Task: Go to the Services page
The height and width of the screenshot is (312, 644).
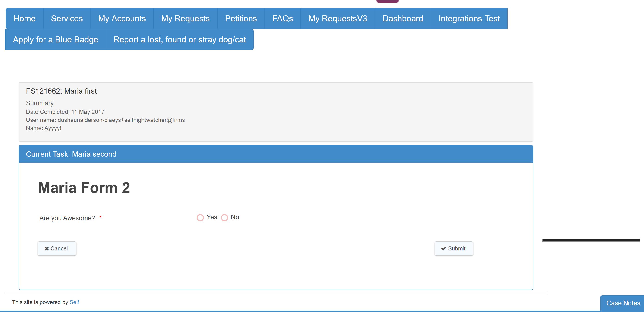Action: (67, 19)
